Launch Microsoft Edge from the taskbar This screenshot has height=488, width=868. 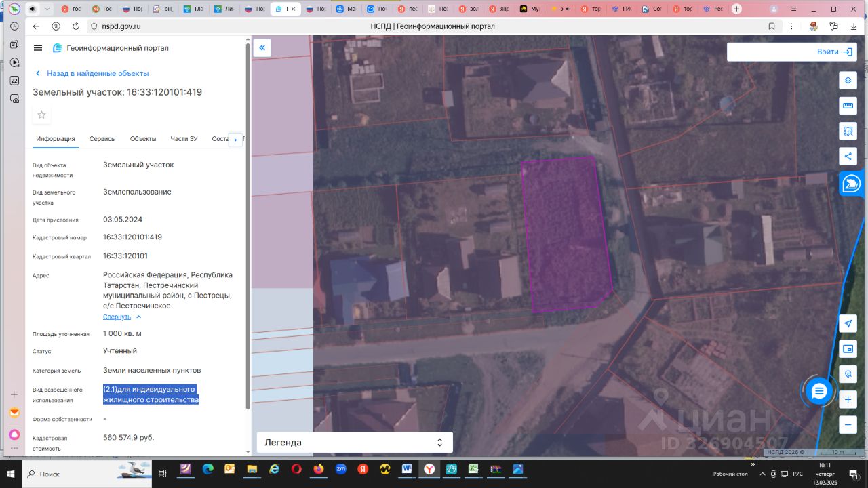pyautogui.click(x=208, y=469)
